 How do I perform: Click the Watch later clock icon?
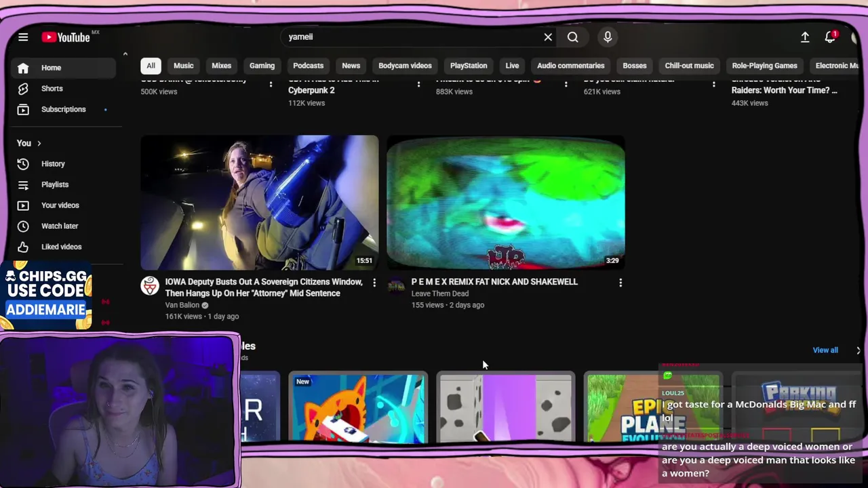click(x=23, y=226)
